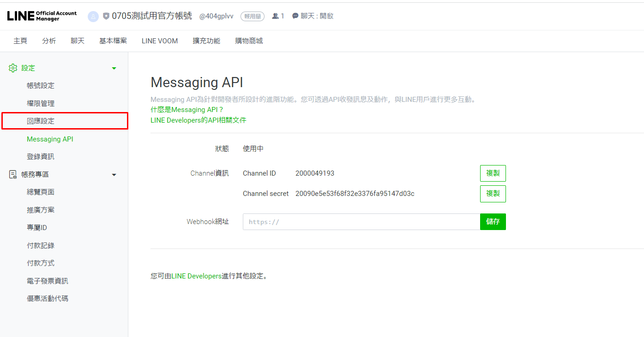Screen dimensions: 644x337
Task: Click the green 儲存 button
Action: pyautogui.click(x=493, y=222)
